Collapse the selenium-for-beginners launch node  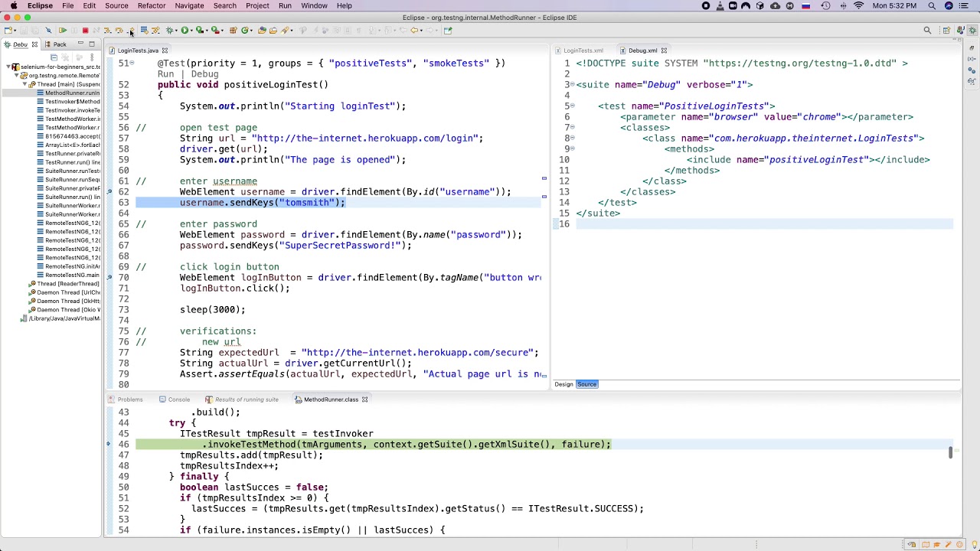(8, 67)
